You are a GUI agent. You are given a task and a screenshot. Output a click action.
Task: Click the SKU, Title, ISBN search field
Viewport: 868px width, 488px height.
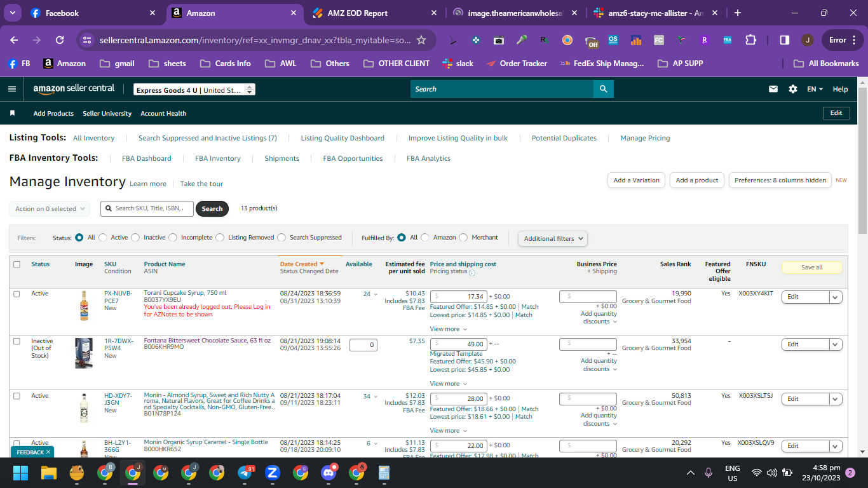pyautogui.click(x=147, y=208)
